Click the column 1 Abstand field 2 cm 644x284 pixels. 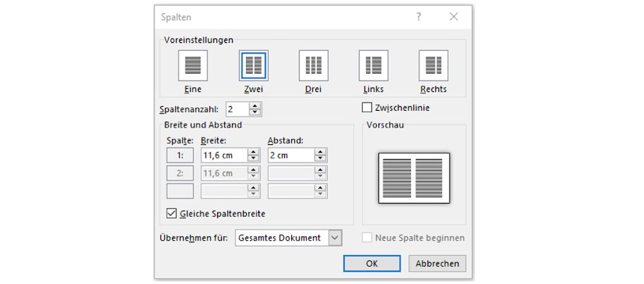coord(291,155)
